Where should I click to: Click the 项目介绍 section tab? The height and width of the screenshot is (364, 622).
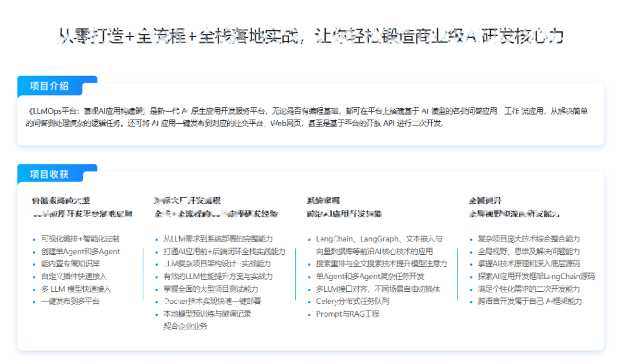pos(51,85)
